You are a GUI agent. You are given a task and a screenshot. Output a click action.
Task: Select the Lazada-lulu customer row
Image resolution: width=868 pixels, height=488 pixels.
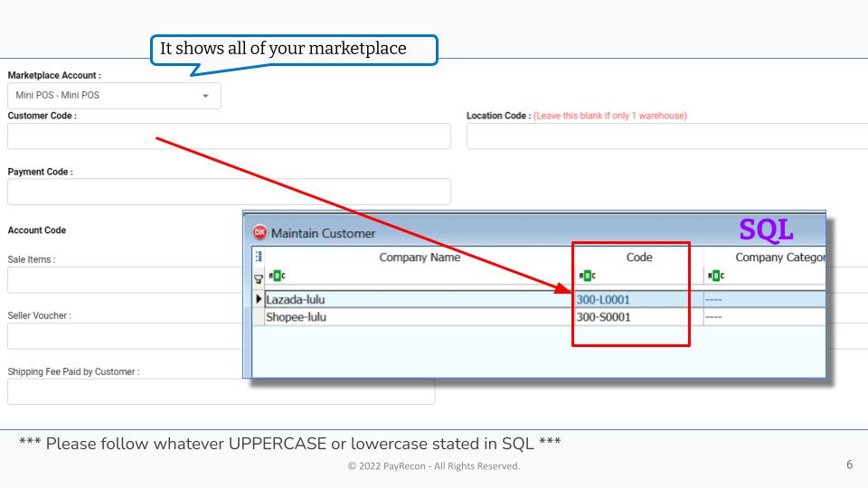[x=539, y=299]
